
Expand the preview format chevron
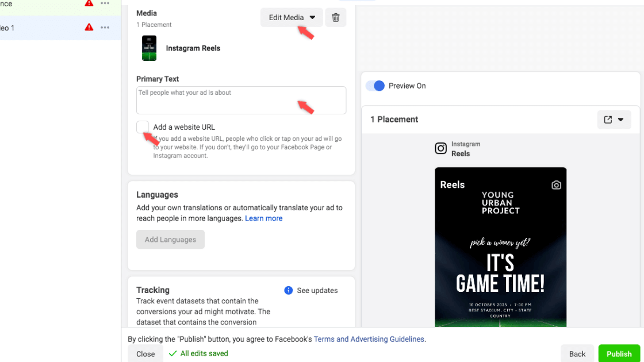point(622,120)
